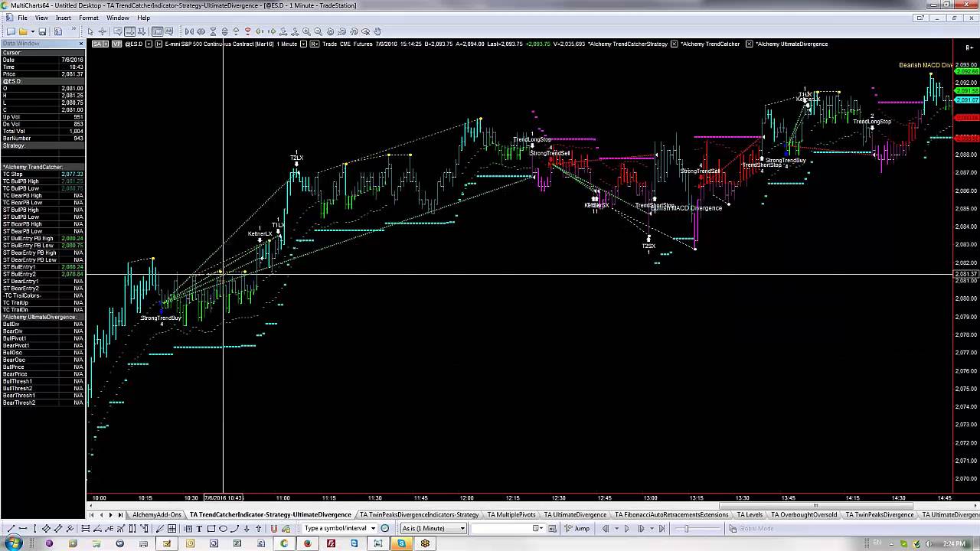Screen dimensions: 980x551
Task: Open the Format menu
Action: (89, 18)
